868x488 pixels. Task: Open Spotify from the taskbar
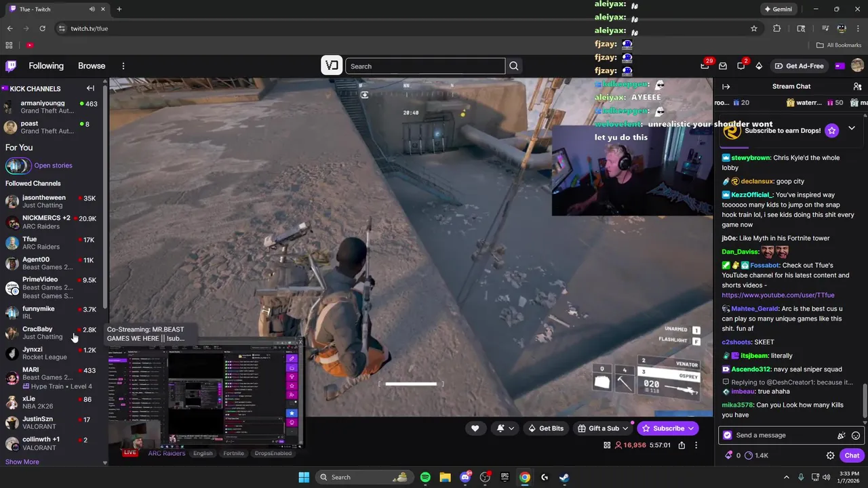pyautogui.click(x=425, y=477)
